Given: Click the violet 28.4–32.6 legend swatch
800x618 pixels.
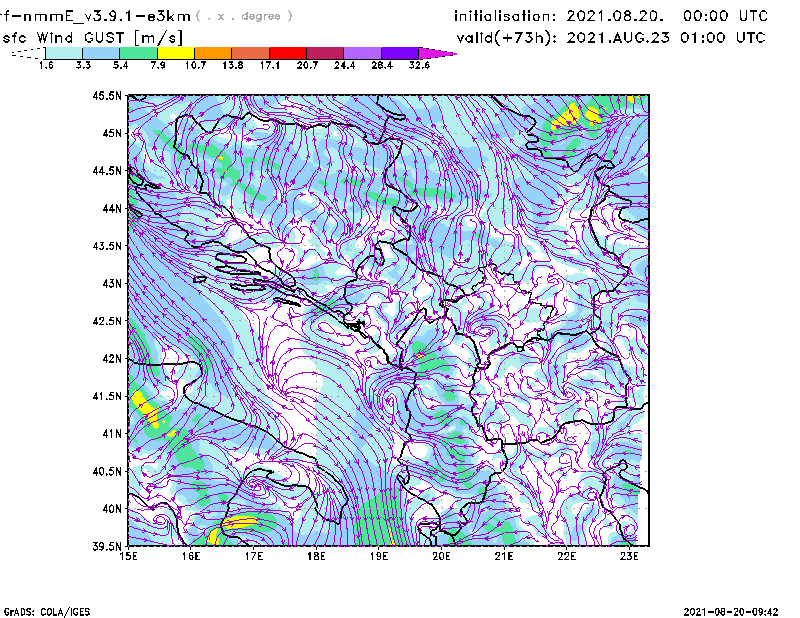Looking at the screenshot, I should click(400, 53).
